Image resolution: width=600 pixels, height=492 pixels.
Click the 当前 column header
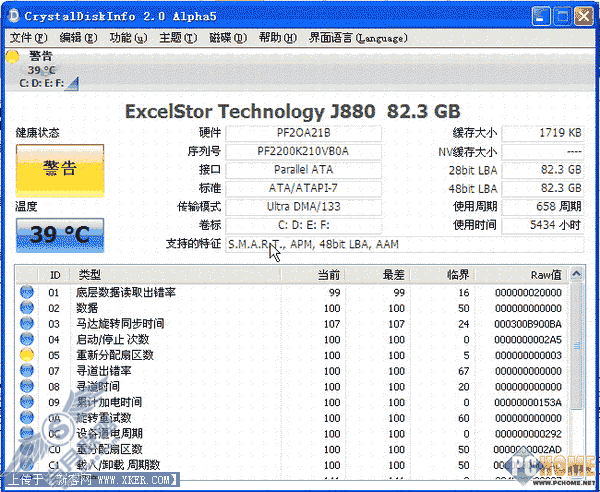point(313,275)
